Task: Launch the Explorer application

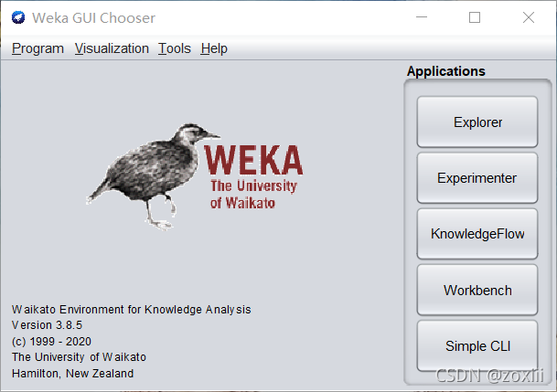Action: pos(477,122)
